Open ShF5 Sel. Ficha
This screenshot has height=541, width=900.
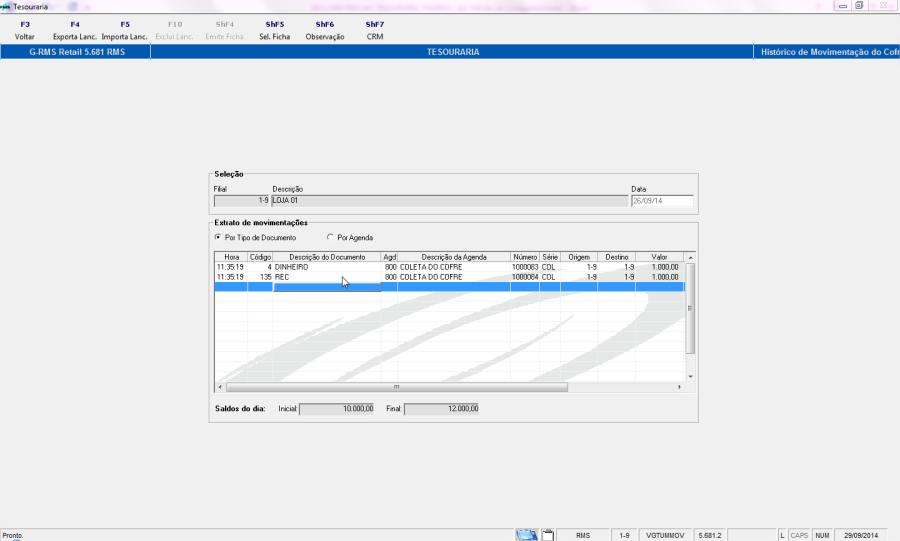(274, 30)
